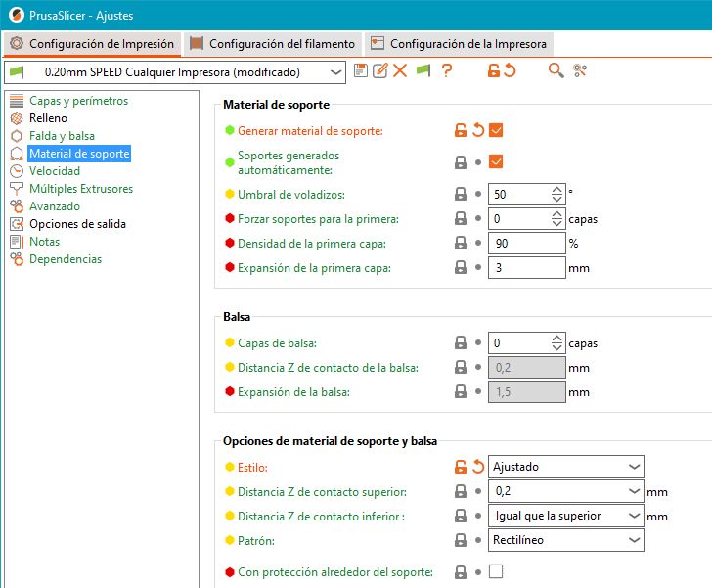Open the Patrón dropdown
The height and width of the screenshot is (588, 712).
[x=634, y=539]
